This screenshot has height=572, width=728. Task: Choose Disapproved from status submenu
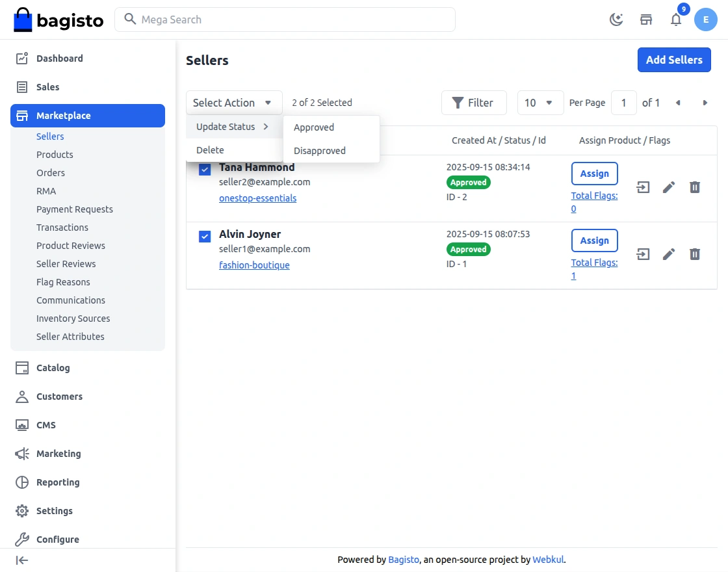(x=320, y=151)
